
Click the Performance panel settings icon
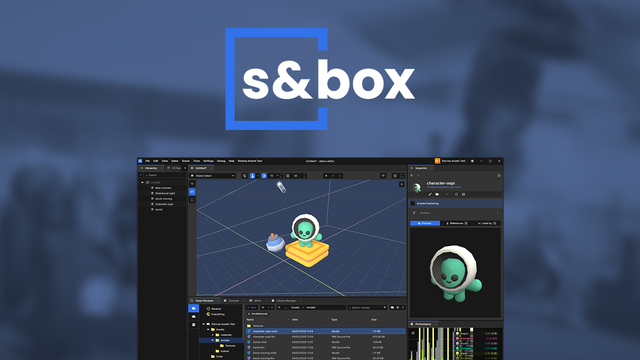pyautogui.click(x=413, y=333)
